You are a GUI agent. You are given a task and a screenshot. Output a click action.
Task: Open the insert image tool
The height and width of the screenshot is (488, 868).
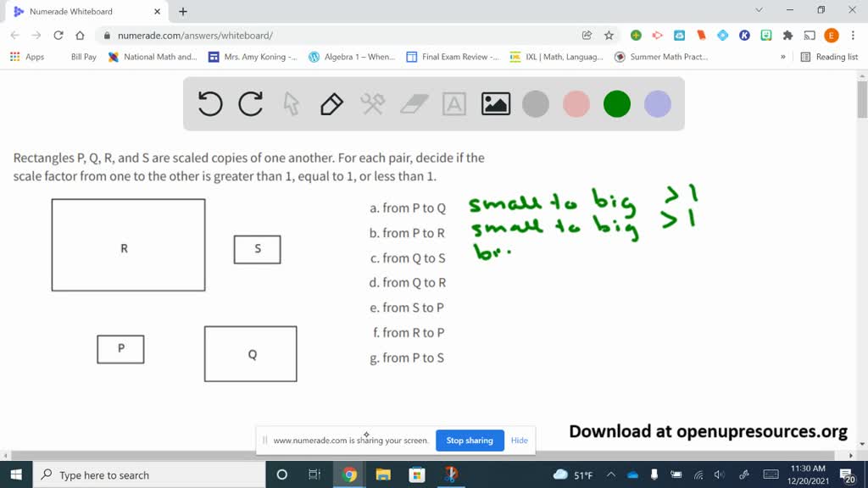click(495, 103)
